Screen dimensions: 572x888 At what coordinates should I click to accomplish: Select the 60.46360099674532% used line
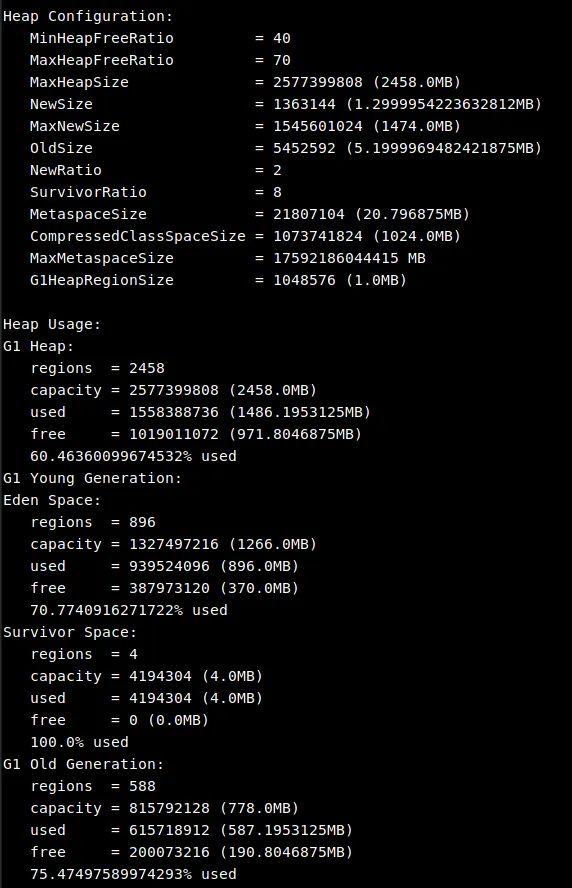tap(133, 456)
